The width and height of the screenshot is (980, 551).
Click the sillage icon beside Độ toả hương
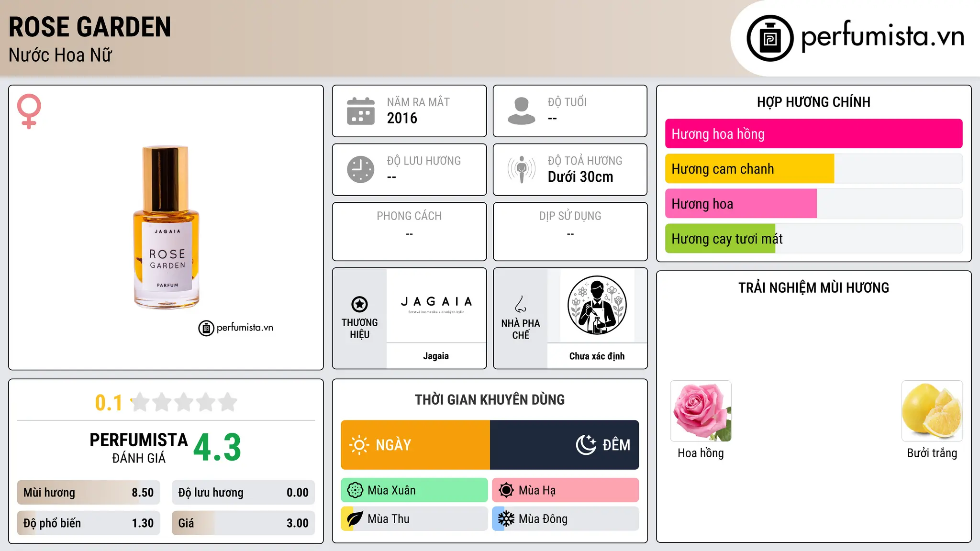tap(522, 169)
